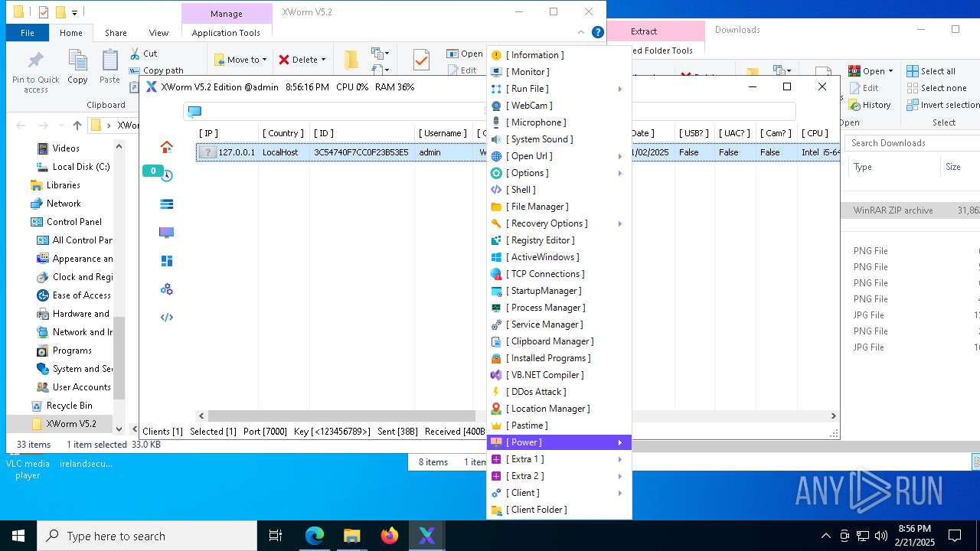This screenshot has height=551, width=980.
Task: Select Process Manager menu entry
Action: coord(559,308)
